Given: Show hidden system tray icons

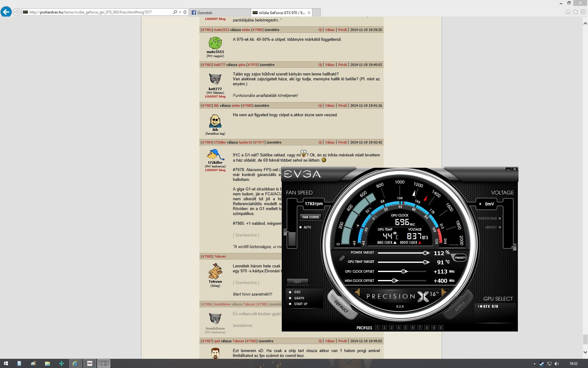Looking at the screenshot, I should tap(534, 364).
